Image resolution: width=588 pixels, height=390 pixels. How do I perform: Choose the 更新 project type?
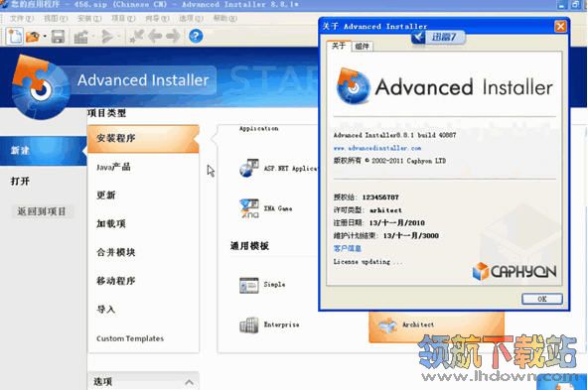(x=106, y=195)
